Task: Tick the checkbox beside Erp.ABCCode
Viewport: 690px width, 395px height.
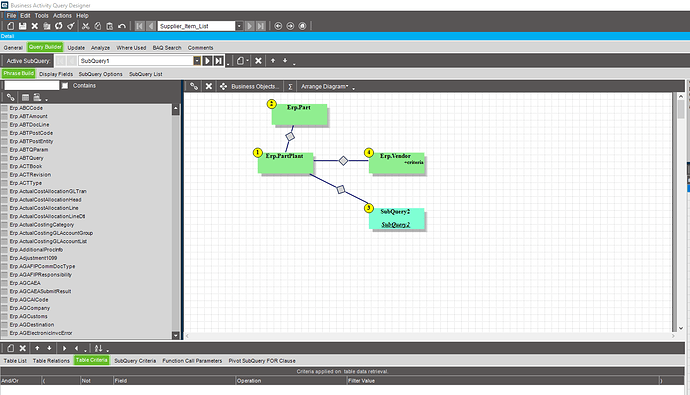Action: (x=4, y=108)
